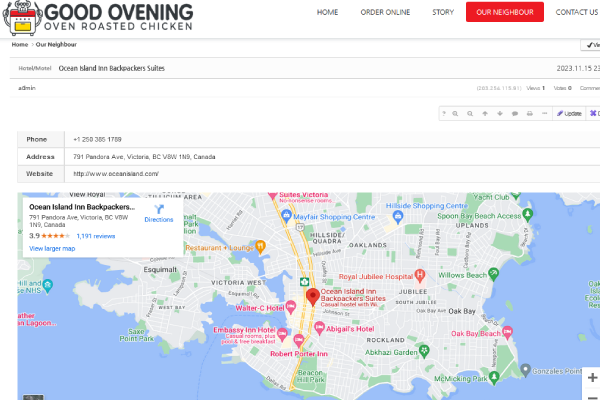Image resolution: width=600 pixels, height=400 pixels.
Task: Click the Hotel/Motel category label
Action: 35,68
